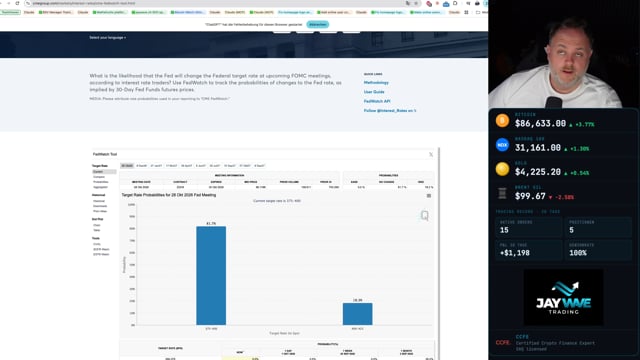
Task: Click the 18.3% probability bar
Action: coord(358,314)
